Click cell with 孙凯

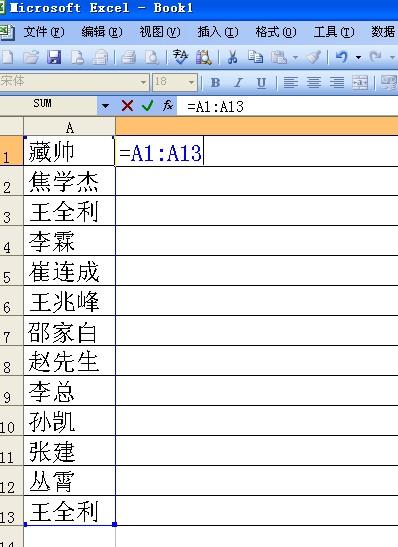tap(69, 421)
